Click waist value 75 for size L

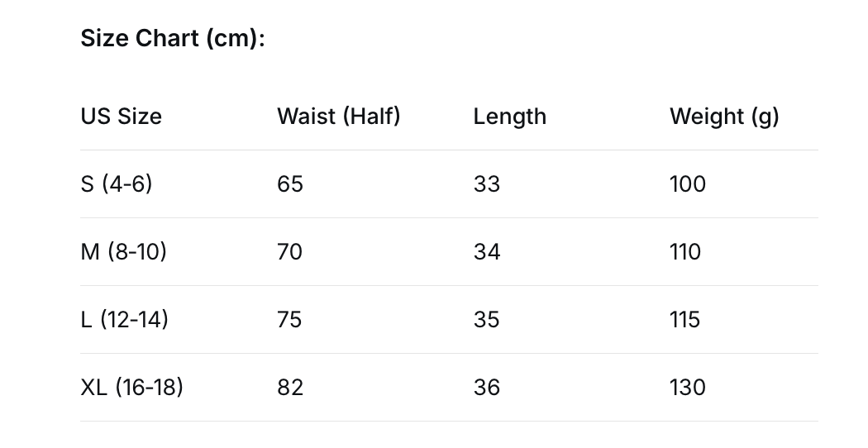(289, 320)
